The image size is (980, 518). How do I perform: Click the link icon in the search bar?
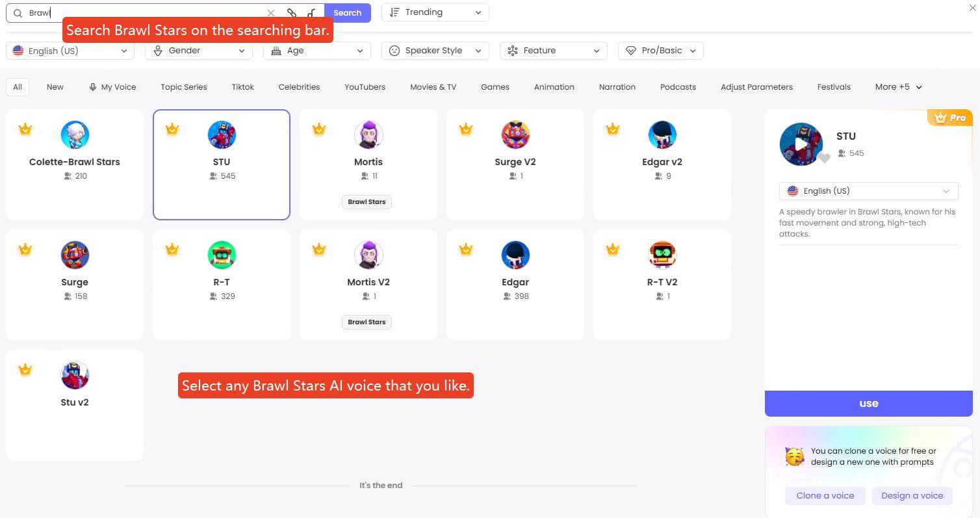(x=291, y=12)
